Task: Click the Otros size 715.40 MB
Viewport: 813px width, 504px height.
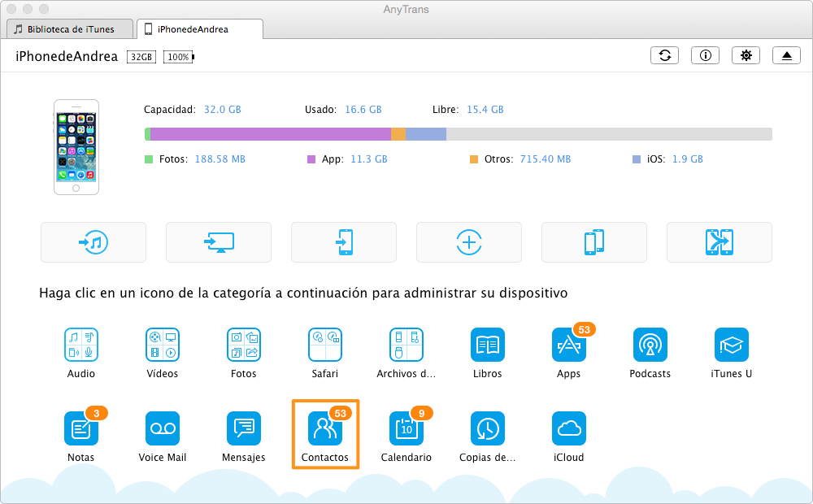Action: [x=546, y=159]
